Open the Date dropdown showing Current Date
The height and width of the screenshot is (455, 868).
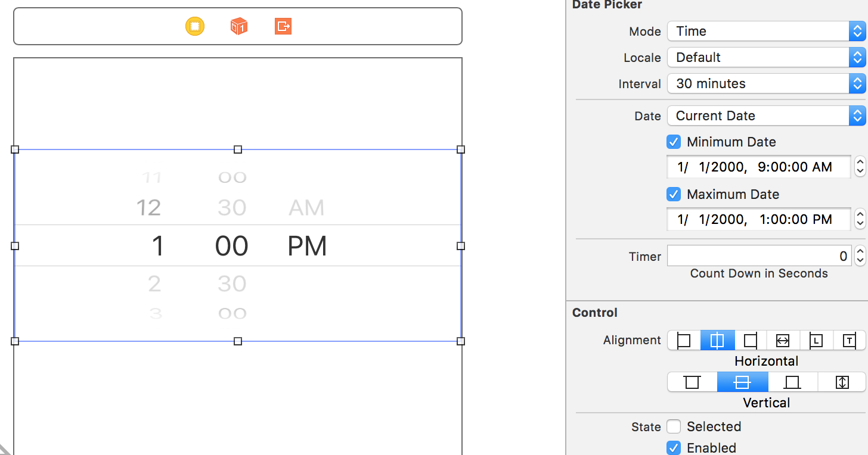coord(766,116)
